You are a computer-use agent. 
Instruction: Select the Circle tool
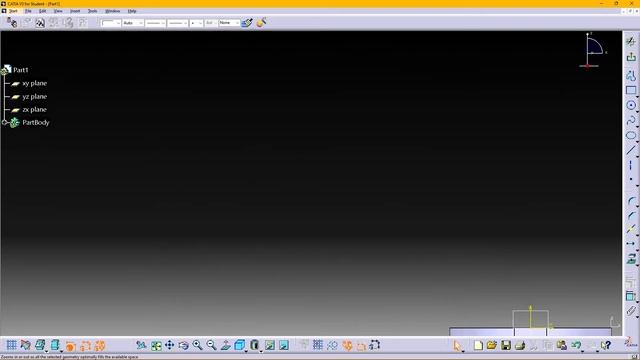pyautogui.click(x=631, y=105)
